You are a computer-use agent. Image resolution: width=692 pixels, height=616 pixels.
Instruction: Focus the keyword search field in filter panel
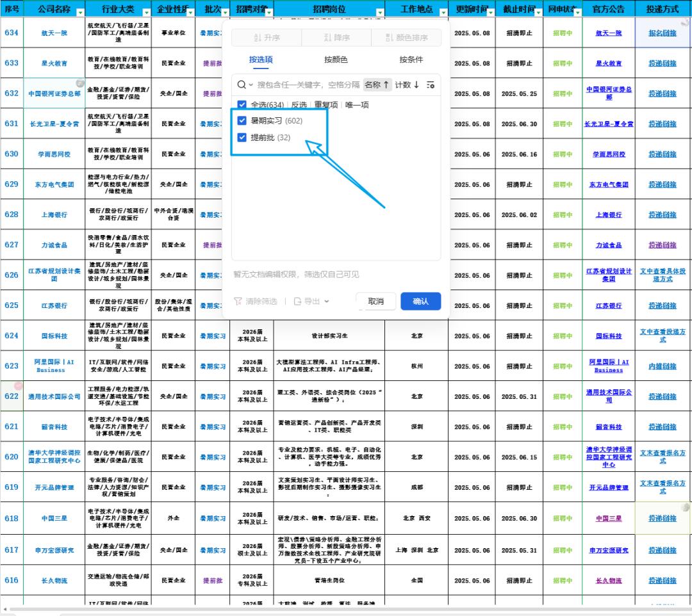coord(308,85)
